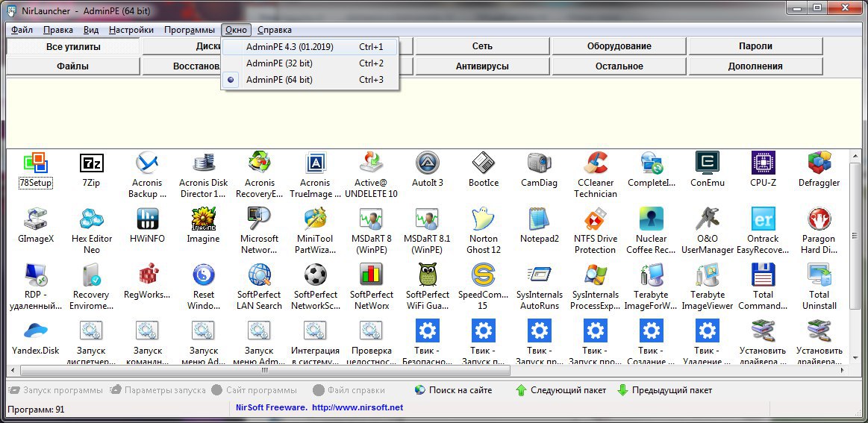Switch to Файлы category tab

73,66
